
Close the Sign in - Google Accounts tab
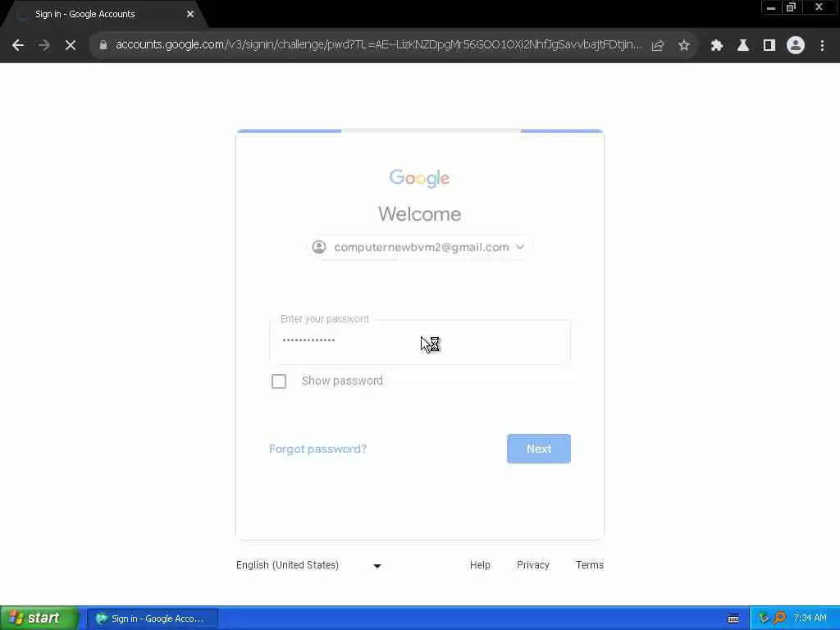point(190,15)
